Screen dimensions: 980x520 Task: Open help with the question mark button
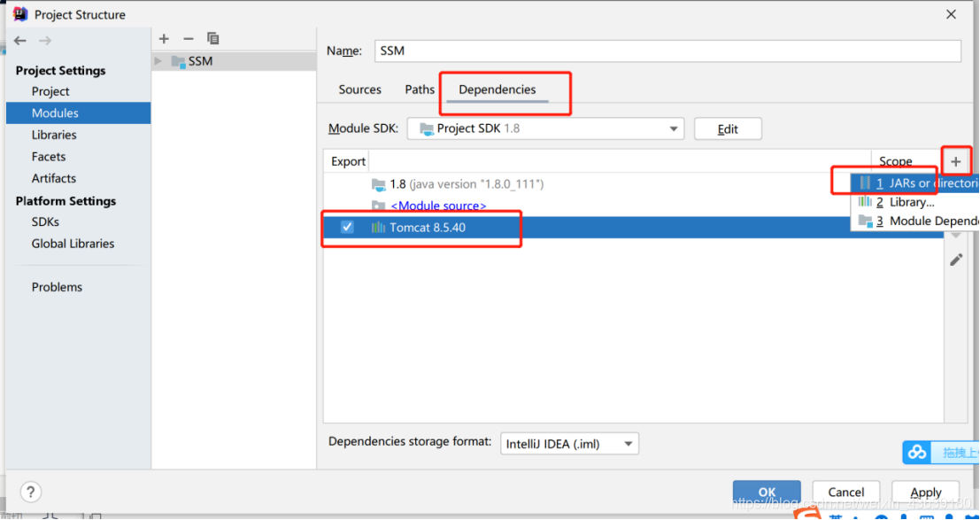pyautogui.click(x=31, y=492)
